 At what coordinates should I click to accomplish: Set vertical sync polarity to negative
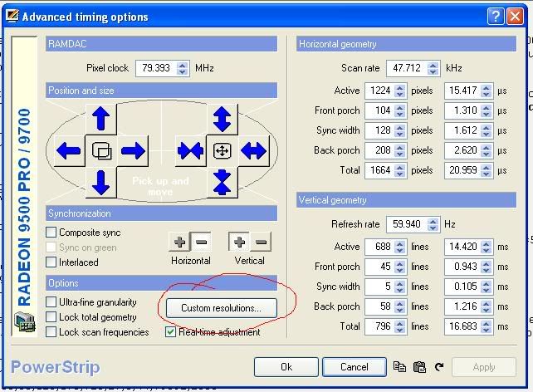[x=261, y=242]
